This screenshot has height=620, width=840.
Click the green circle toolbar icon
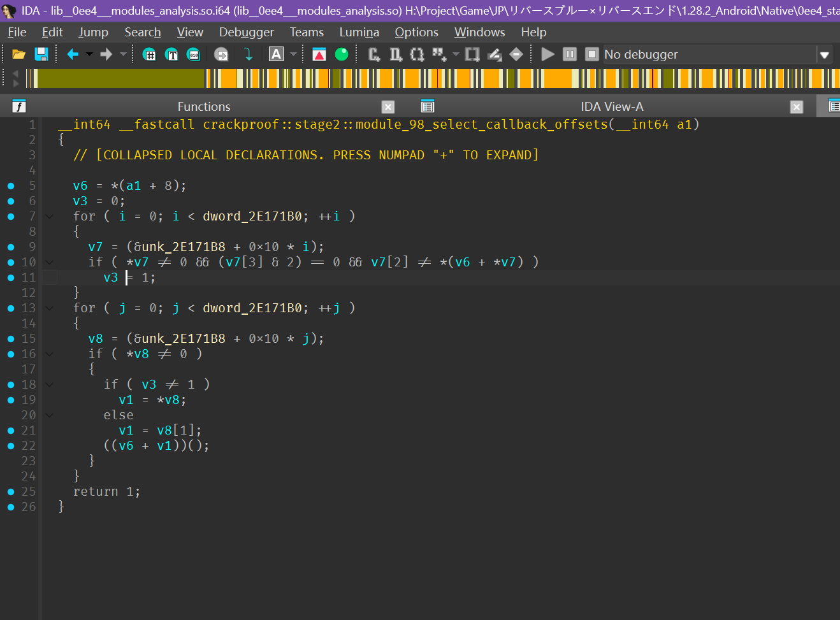click(342, 55)
